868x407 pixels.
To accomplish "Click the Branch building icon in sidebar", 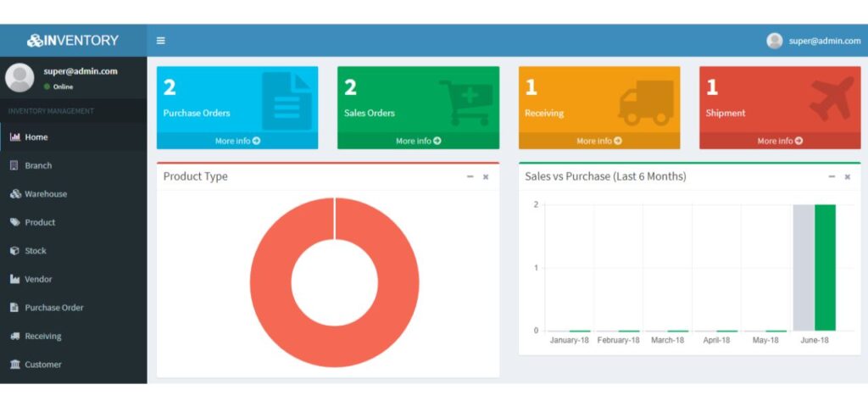I will [x=14, y=165].
